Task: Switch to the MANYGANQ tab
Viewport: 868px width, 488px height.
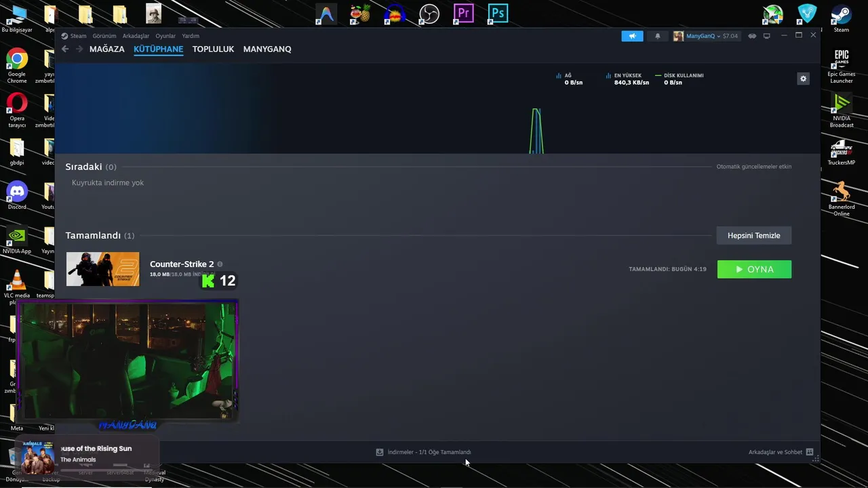Action: (267, 49)
